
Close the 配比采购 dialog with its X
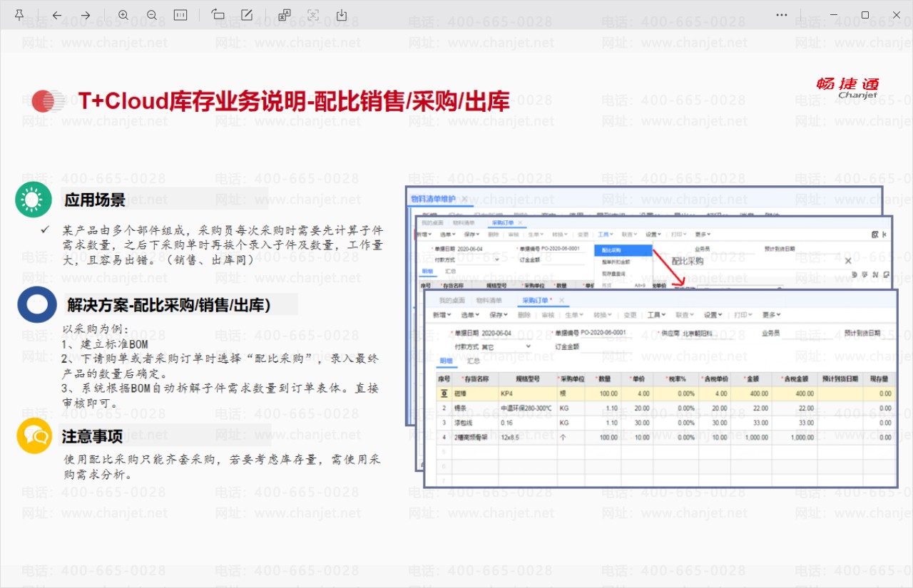[848, 261]
